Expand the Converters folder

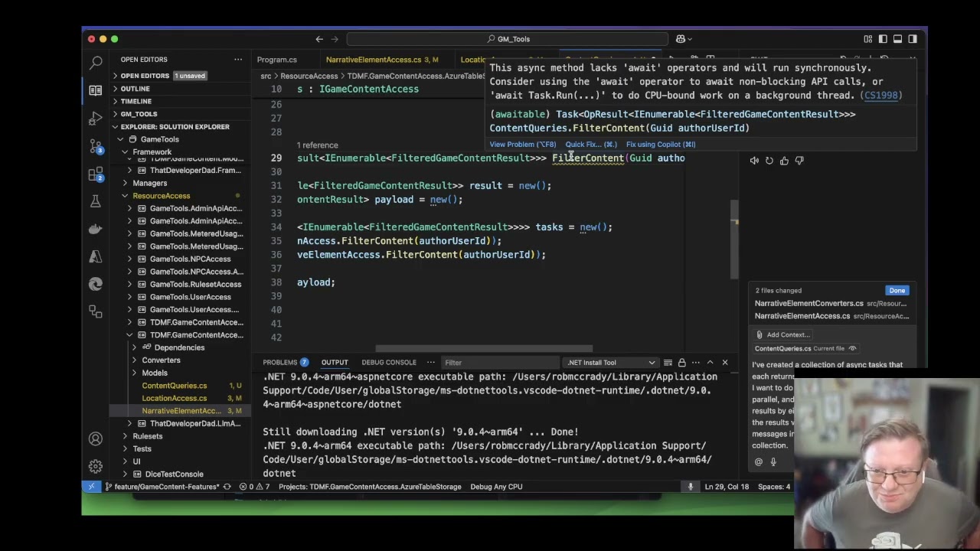coord(161,360)
